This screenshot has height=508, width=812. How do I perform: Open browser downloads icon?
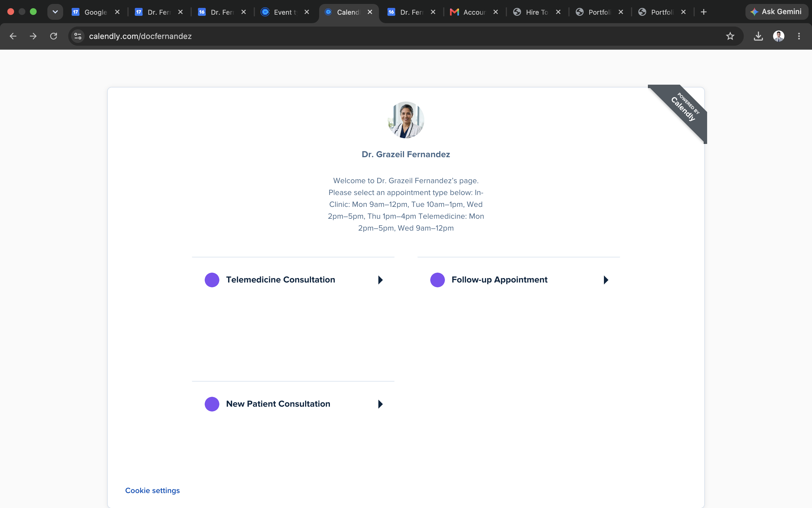click(x=758, y=36)
